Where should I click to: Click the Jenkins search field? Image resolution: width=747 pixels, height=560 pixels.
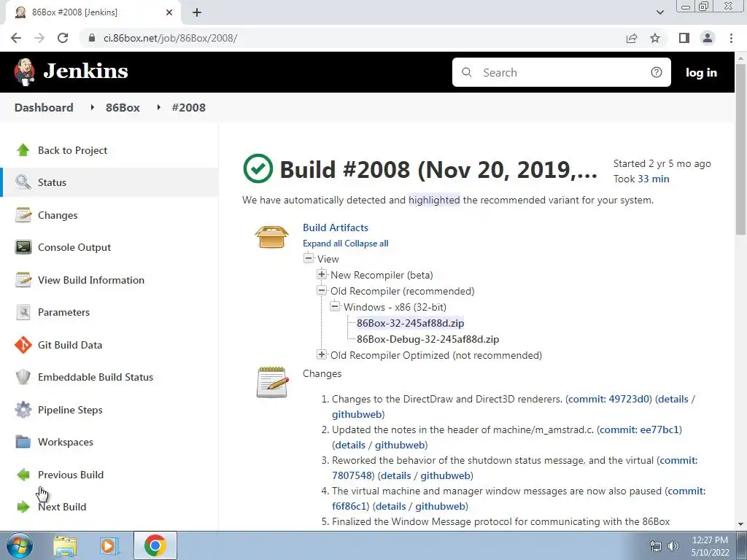pos(561,72)
